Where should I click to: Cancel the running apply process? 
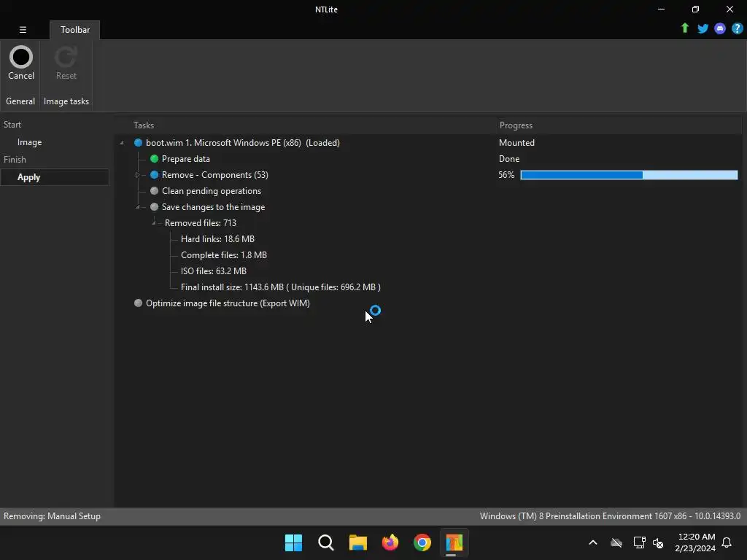pyautogui.click(x=21, y=63)
